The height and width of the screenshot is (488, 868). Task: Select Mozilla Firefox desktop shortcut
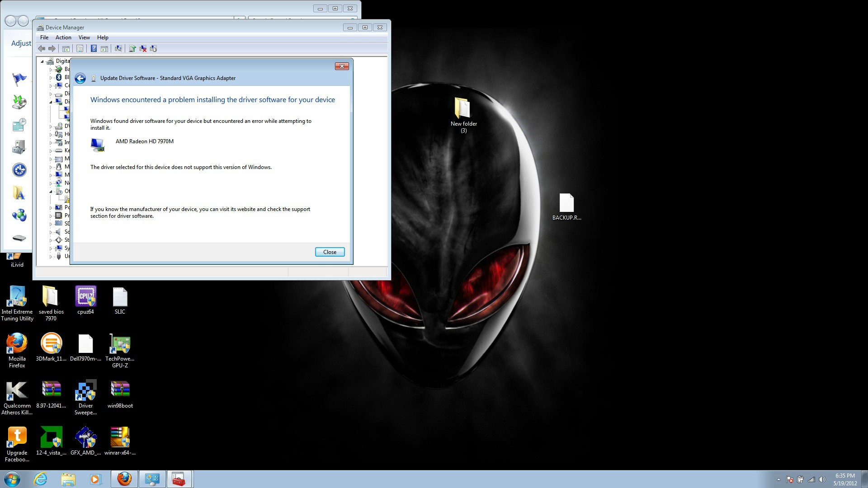coord(17,351)
